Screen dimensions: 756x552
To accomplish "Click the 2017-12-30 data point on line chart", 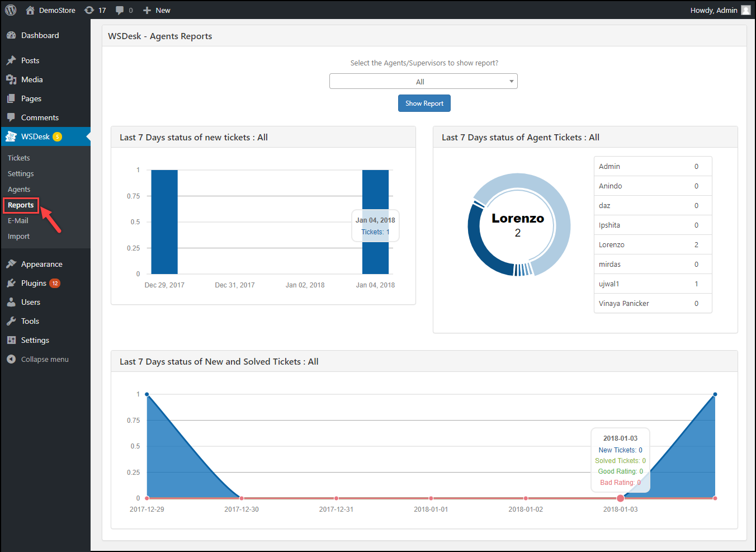I will [242, 498].
